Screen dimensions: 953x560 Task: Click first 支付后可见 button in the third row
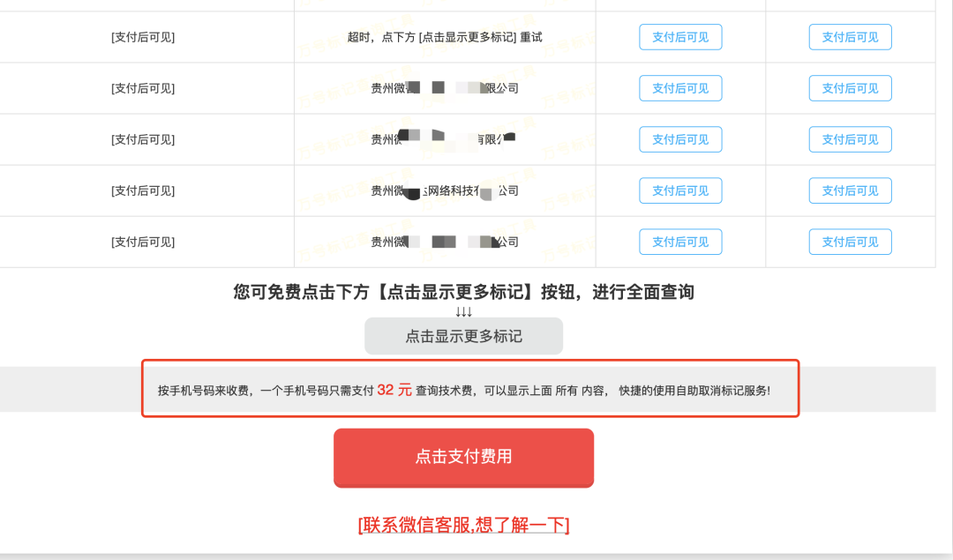click(x=680, y=139)
